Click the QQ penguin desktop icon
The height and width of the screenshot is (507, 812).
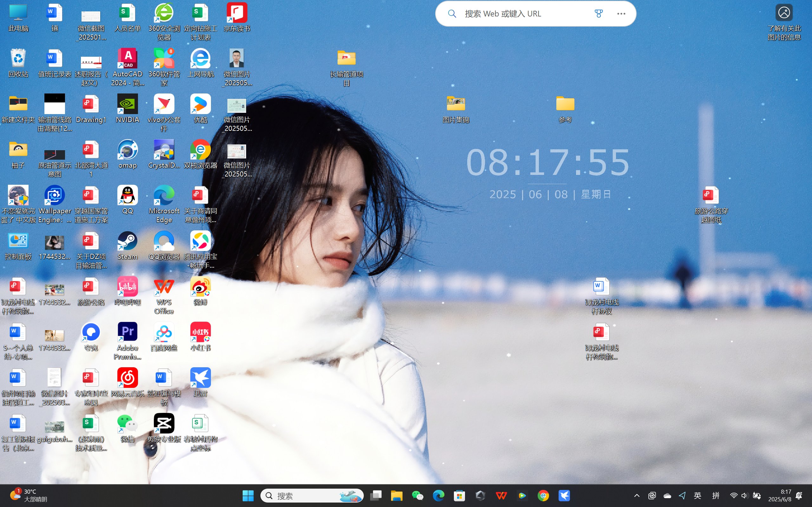tap(127, 196)
